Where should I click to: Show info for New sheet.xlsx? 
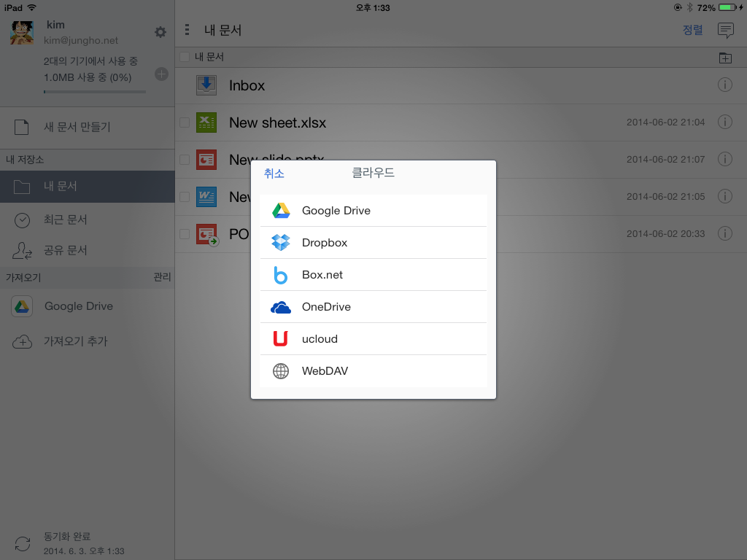coord(725,122)
